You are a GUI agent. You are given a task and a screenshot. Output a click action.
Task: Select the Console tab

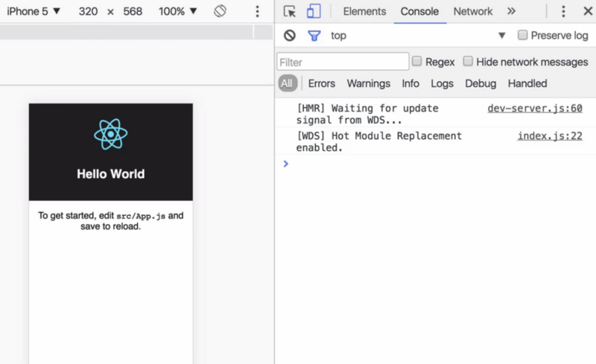pos(419,11)
